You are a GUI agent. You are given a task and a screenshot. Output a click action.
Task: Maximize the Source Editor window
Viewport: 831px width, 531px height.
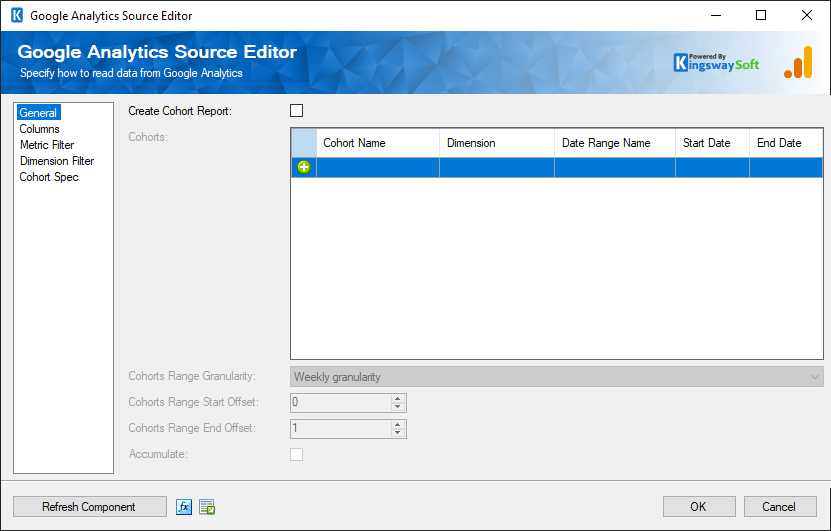coord(761,15)
